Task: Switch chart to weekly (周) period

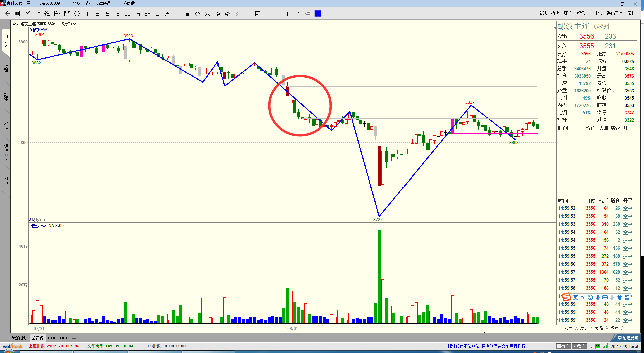Action: (x=167, y=14)
